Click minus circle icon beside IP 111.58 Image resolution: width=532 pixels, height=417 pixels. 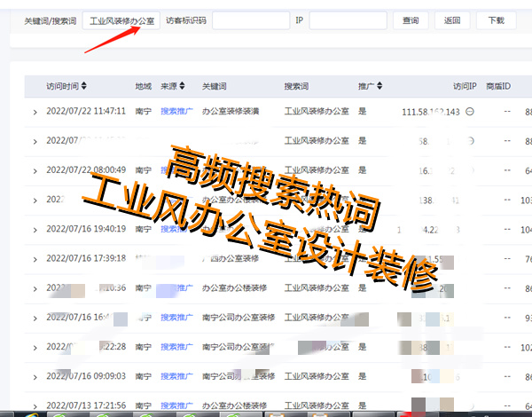point(469,112)
